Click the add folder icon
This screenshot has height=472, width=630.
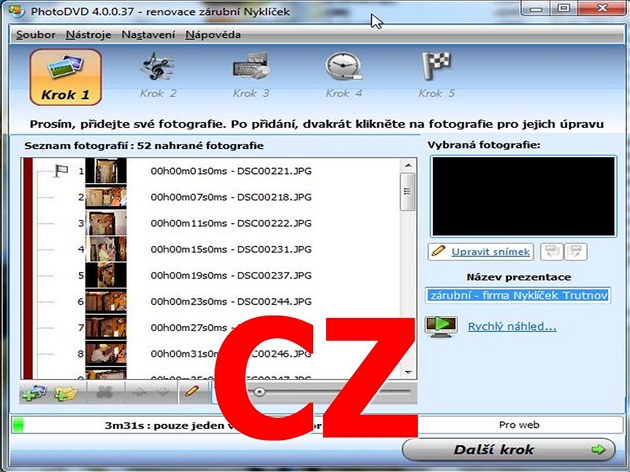pyautogui.click(x=65, y=392)
